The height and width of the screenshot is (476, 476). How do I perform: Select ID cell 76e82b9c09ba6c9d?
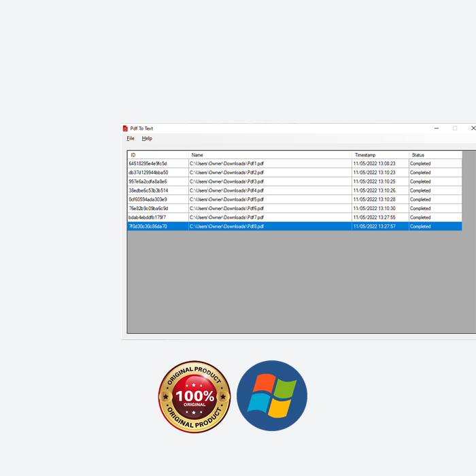158,208
